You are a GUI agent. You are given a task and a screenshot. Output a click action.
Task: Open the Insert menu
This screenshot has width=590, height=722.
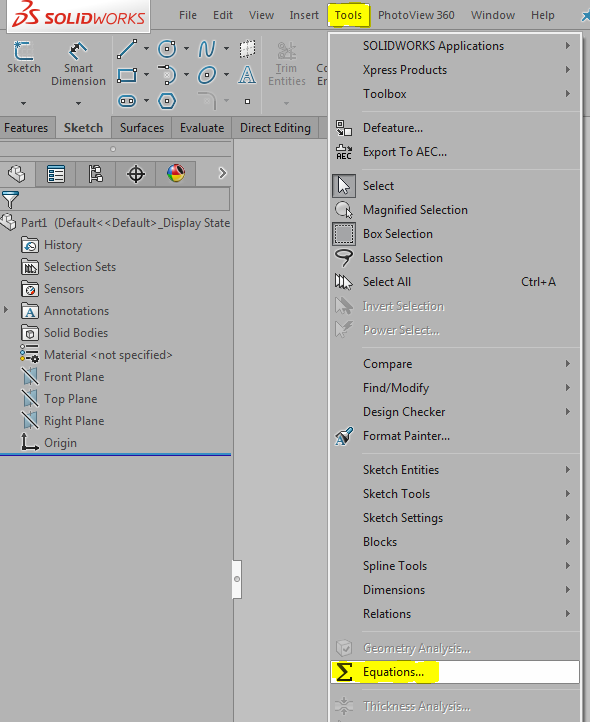point(304,15)
